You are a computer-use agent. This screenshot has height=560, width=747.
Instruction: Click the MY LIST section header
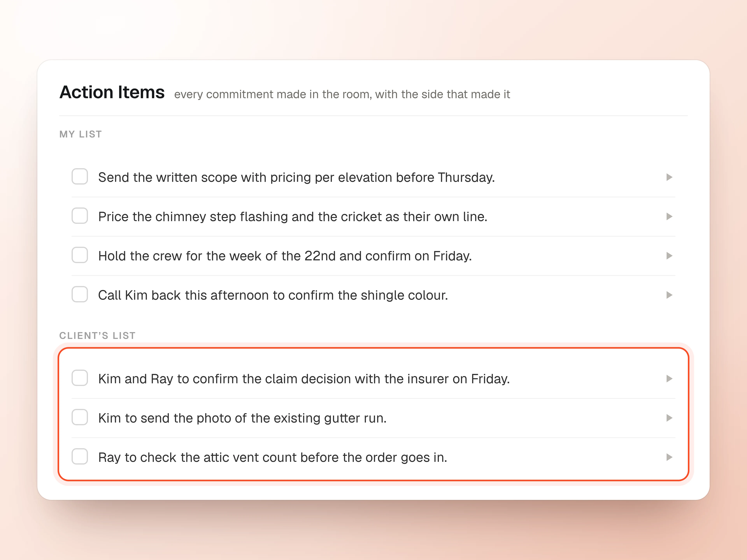[80, 134]
